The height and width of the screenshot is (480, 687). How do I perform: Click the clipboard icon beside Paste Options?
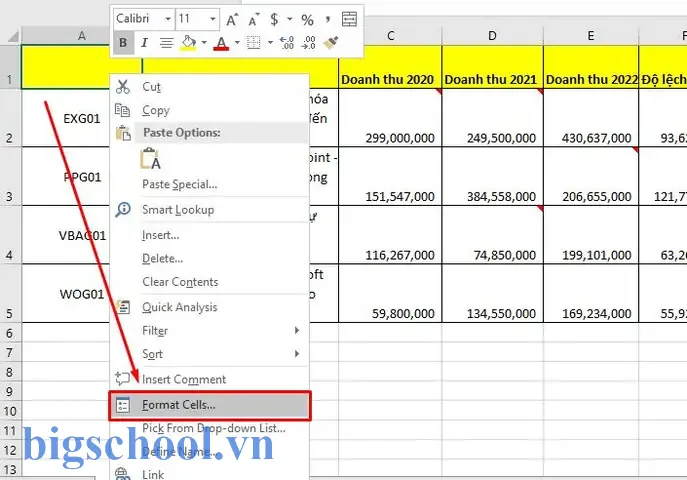(123, 133)
